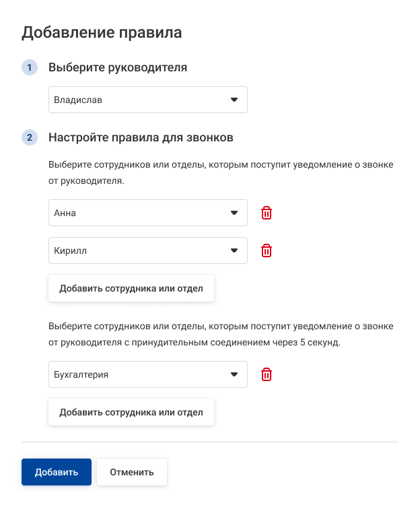The image size is (420, 507).
Task: Click the arrow in the Владислав selector
Action: [x=234, y=100]
